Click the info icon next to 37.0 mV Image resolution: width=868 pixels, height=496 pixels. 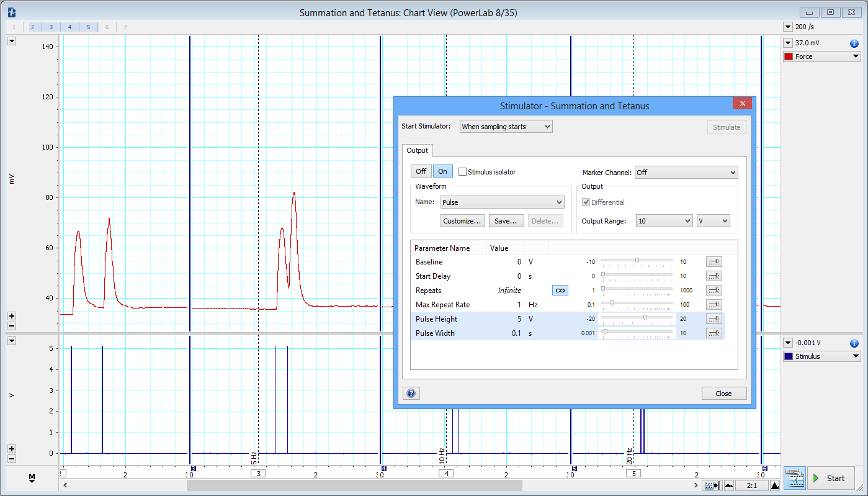coord(854,43)
